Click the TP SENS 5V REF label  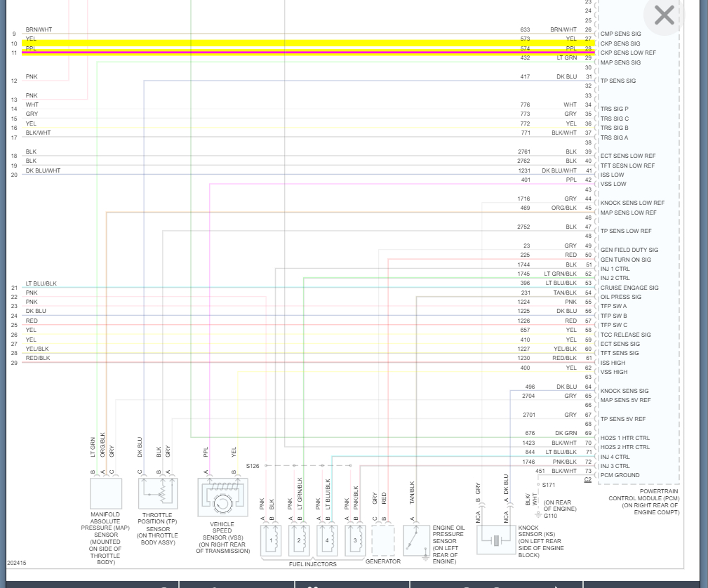click(x=622, y=419)
